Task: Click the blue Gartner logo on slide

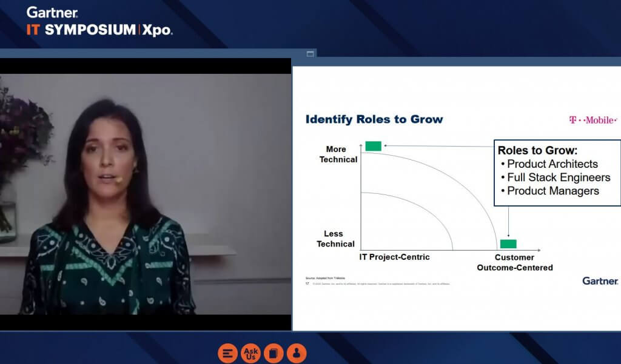Action: pyautogui.click(x=600, y=280)
